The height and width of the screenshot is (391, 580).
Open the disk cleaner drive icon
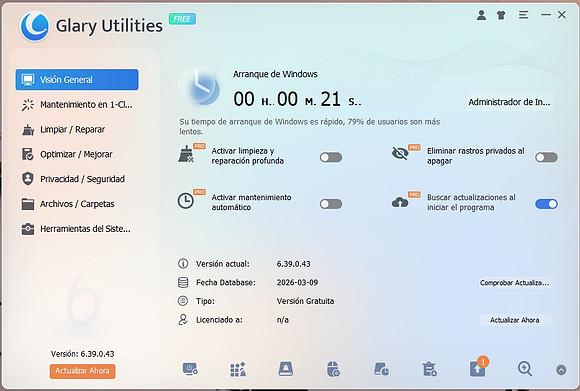(x=286, y=369)
